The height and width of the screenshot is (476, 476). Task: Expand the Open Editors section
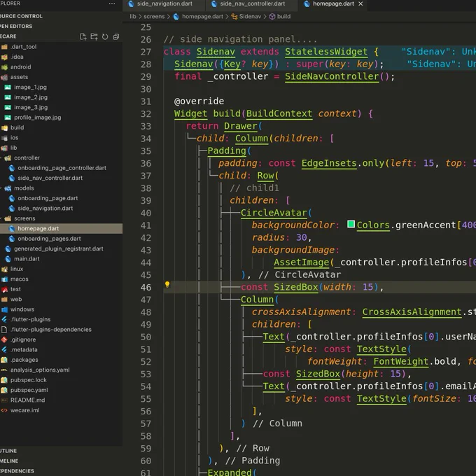[x=61, y=26]
